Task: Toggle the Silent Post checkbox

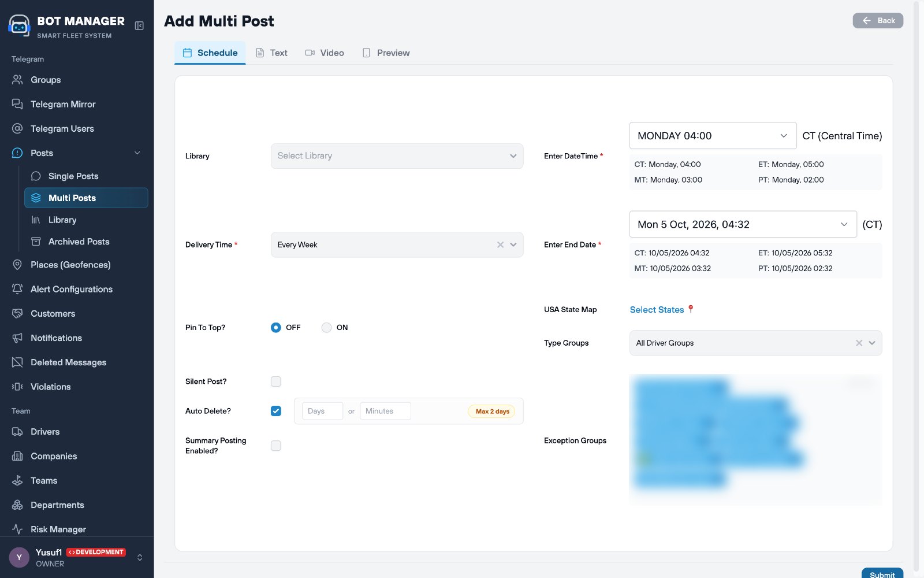Action: [276, 381]
